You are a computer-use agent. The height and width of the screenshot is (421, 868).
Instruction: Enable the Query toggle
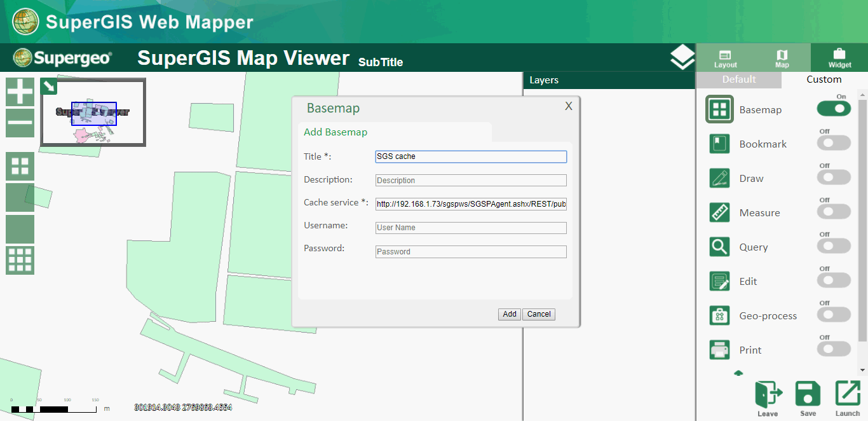coord(834,246)
